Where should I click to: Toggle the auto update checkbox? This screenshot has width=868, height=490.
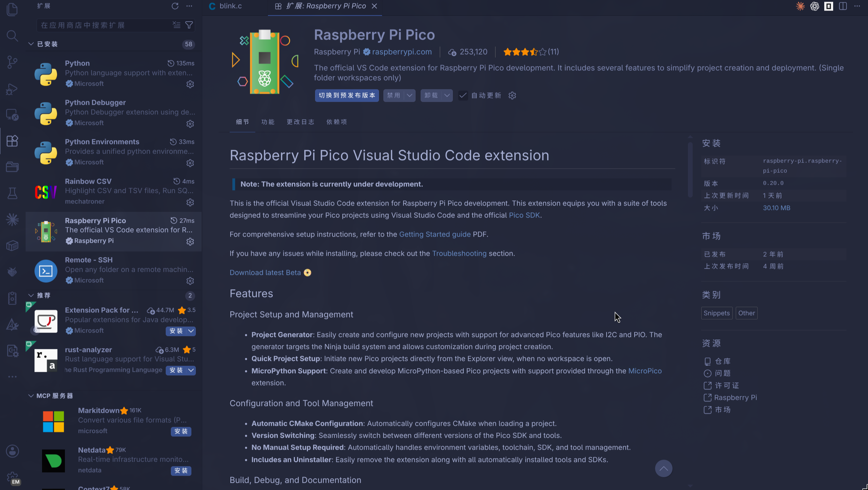463,95
